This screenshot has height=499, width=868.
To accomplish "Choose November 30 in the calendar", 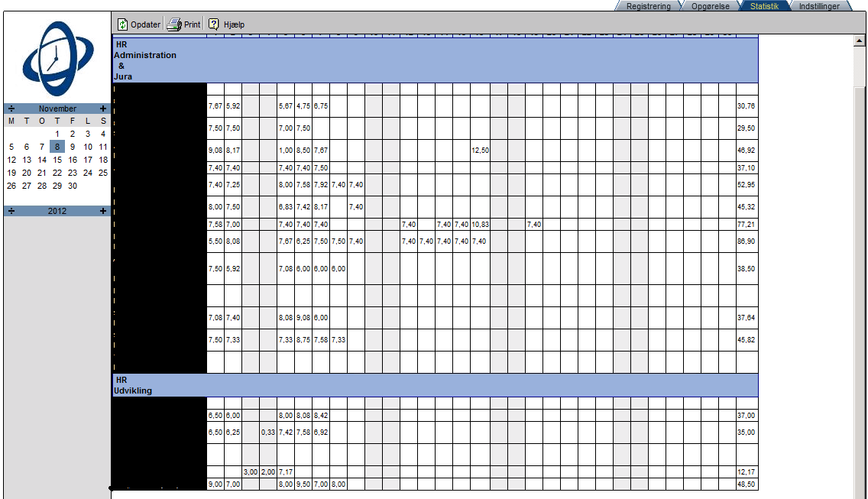I will (73, 186).
